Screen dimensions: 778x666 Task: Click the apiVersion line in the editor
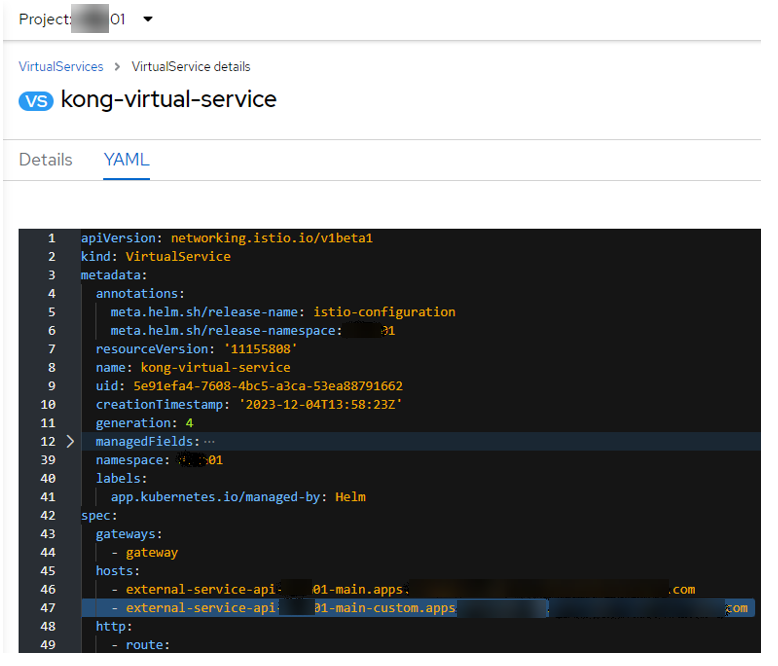[x=227, y=238]
